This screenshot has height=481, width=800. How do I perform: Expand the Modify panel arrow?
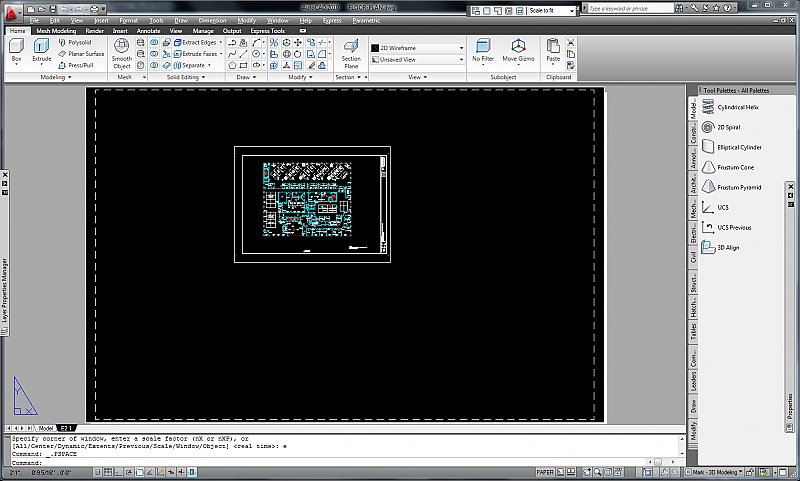pos(311,78)
